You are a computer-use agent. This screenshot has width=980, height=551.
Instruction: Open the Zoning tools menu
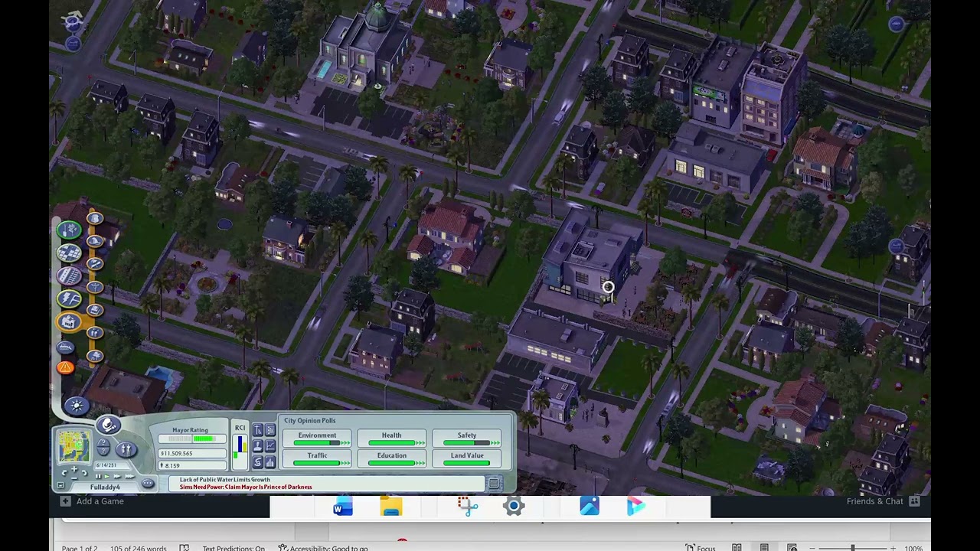point(69,253)
